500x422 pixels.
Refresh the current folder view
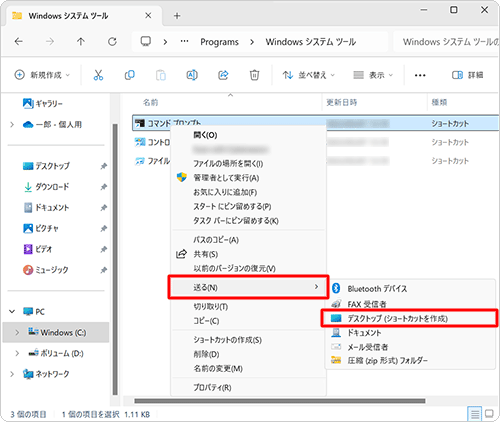point(112,42)
